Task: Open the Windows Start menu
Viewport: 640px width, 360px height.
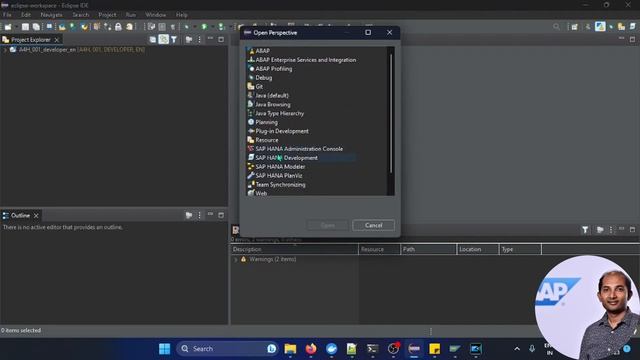Action: click(x=164, y=349)
